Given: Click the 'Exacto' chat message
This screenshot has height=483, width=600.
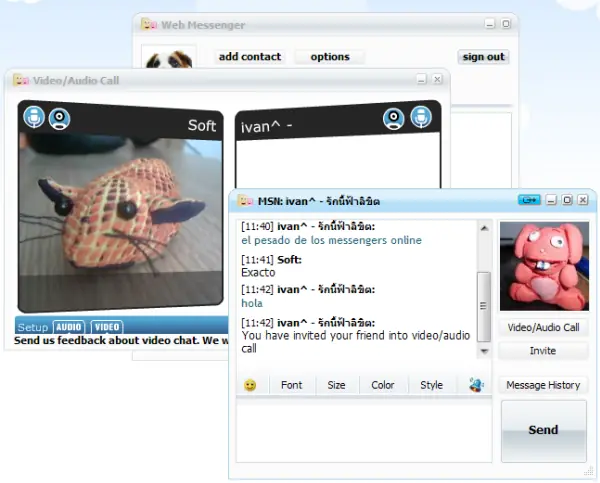Looking at the screenshot, I should (258, 273).
